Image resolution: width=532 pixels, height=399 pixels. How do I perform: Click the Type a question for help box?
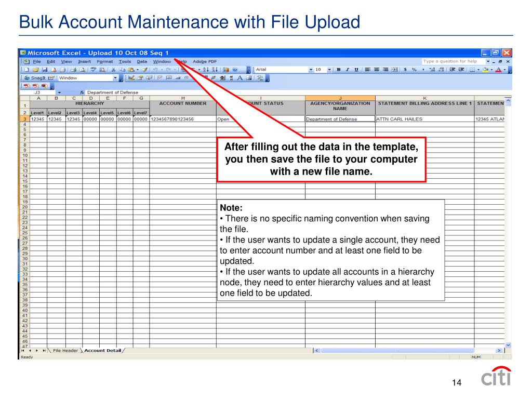(x=453, y=61)
